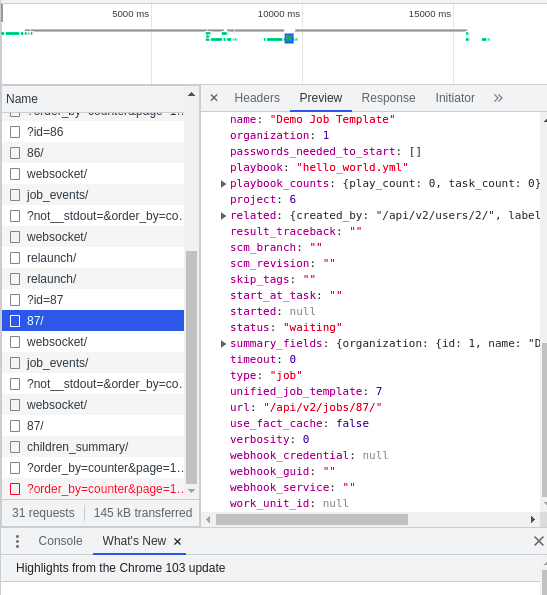Close the request details pane

214,98
